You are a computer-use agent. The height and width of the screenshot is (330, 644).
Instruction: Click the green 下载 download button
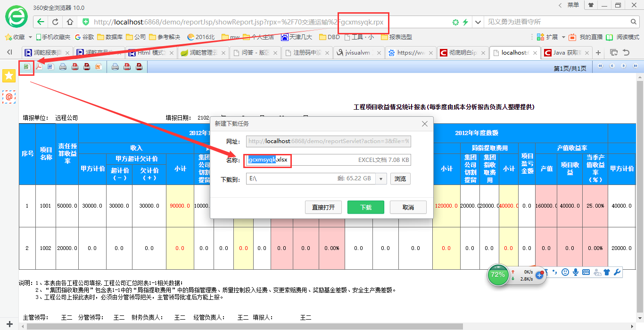[365, 207]
